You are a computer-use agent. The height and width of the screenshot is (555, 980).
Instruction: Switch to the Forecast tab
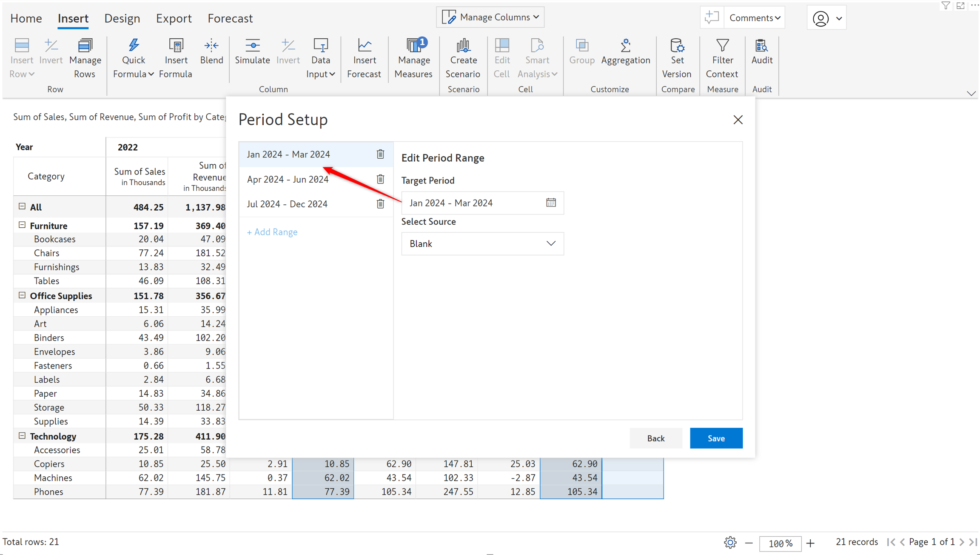click(230, 18)
